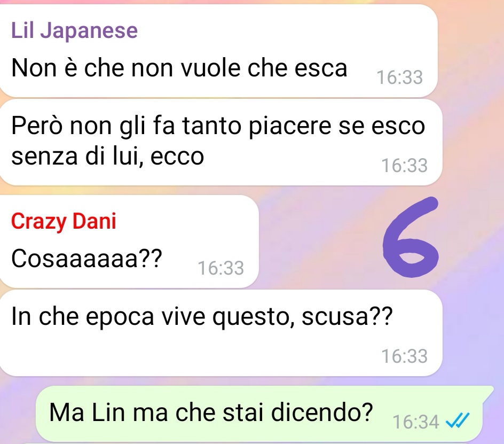Select green bubble 'Ma Lin ma che stai dicendo?'
The height and width of the screenshot is (444, 504).
(264, 414)
